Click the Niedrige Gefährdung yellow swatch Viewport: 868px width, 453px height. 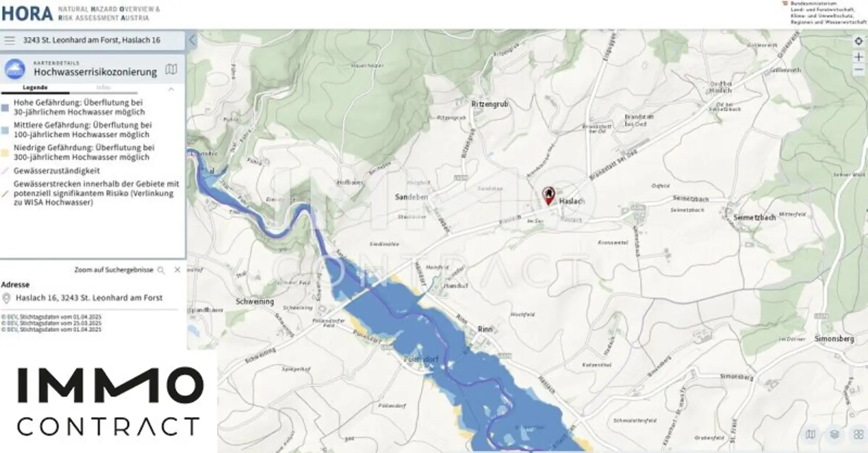[5, 153]
